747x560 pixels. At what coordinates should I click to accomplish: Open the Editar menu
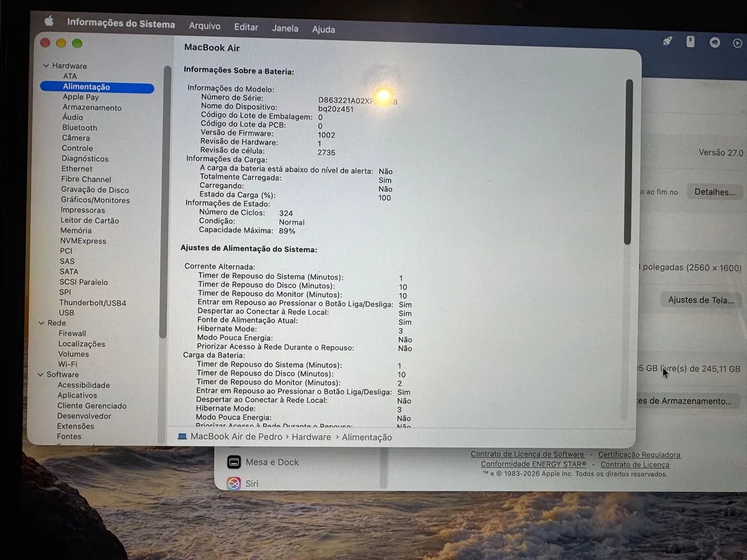(x=246, y=27)
